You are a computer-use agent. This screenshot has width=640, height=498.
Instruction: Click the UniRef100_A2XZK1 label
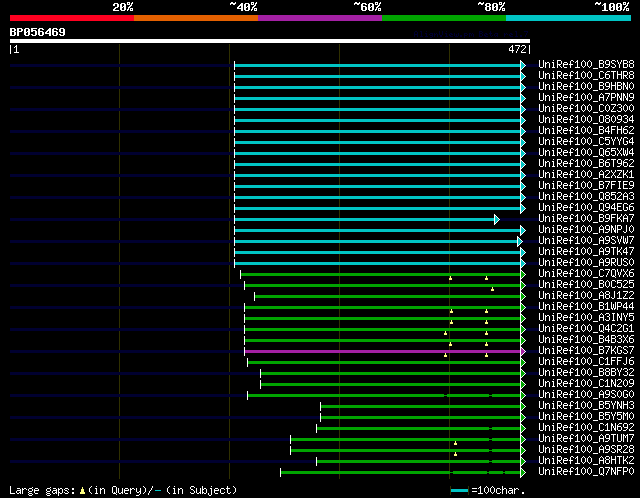point(586,175)
